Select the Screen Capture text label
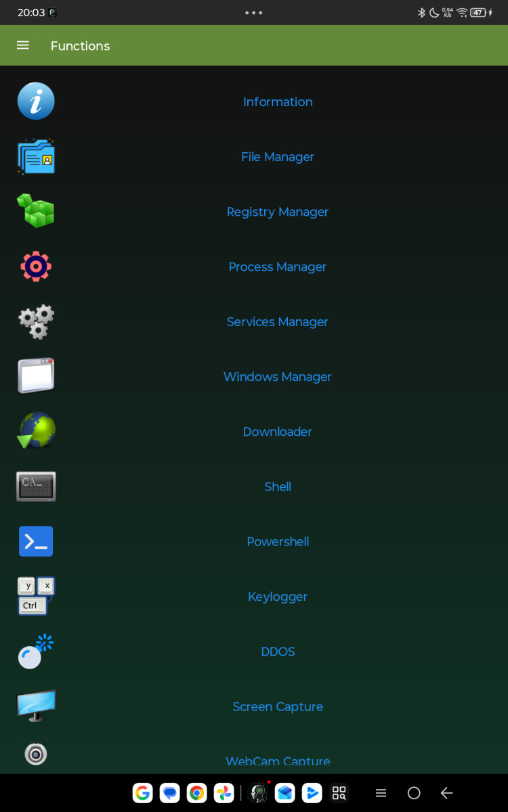 click(278, 706)
